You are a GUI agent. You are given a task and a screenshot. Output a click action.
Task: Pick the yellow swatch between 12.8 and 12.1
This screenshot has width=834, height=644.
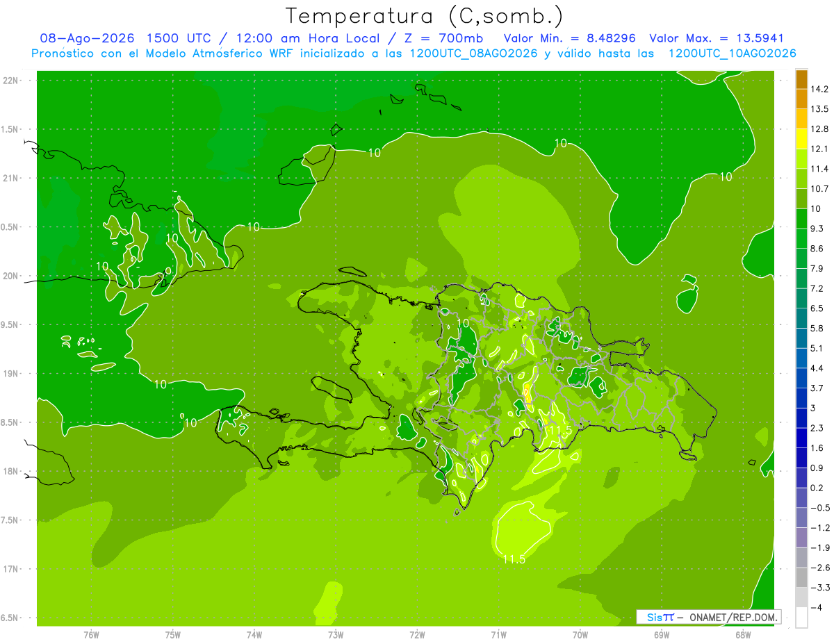pyautogui.click(x=801, y=138)
